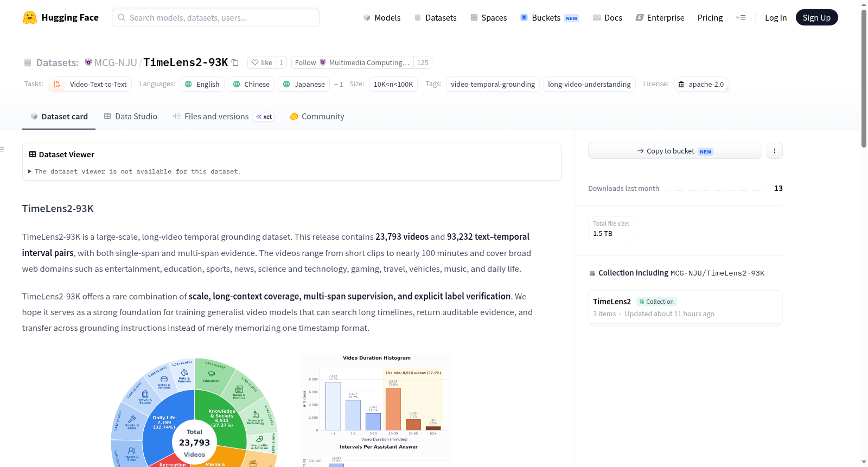868x467 pixels.
Task: Click the Chinese language tag
Action: coord(251,84)
